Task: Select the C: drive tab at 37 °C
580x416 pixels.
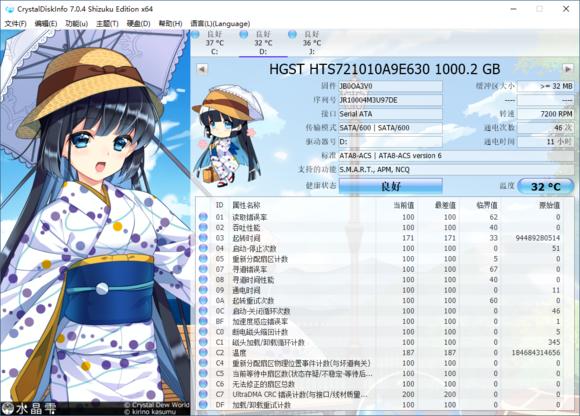Action: [215, 43]
